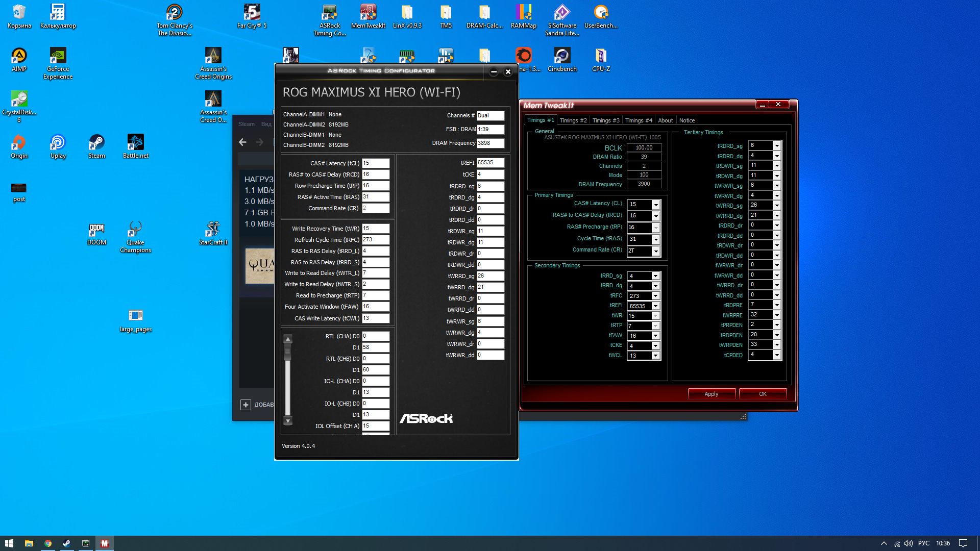The width and height of the screenshot is (980, 551).
Task: Click the tREFI value field in ASRock
Action: (x=490, y=163)
